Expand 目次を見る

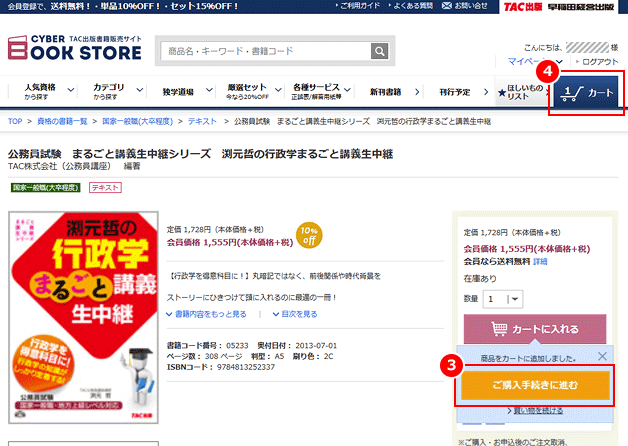point(295,314)
